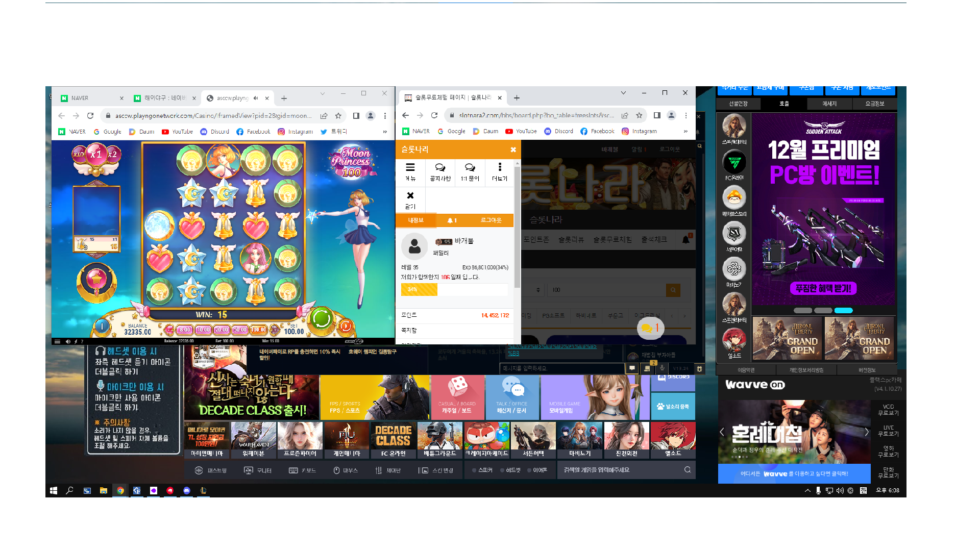Spin the green Moon Princess reel button

click(322, 318)
